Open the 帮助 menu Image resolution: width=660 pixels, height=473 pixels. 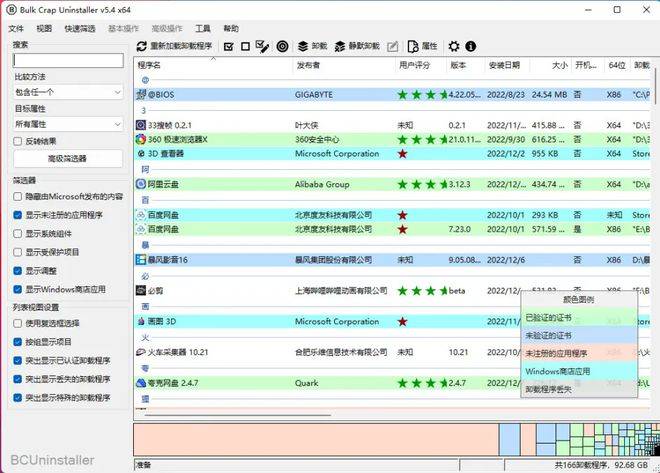(231, 29)
